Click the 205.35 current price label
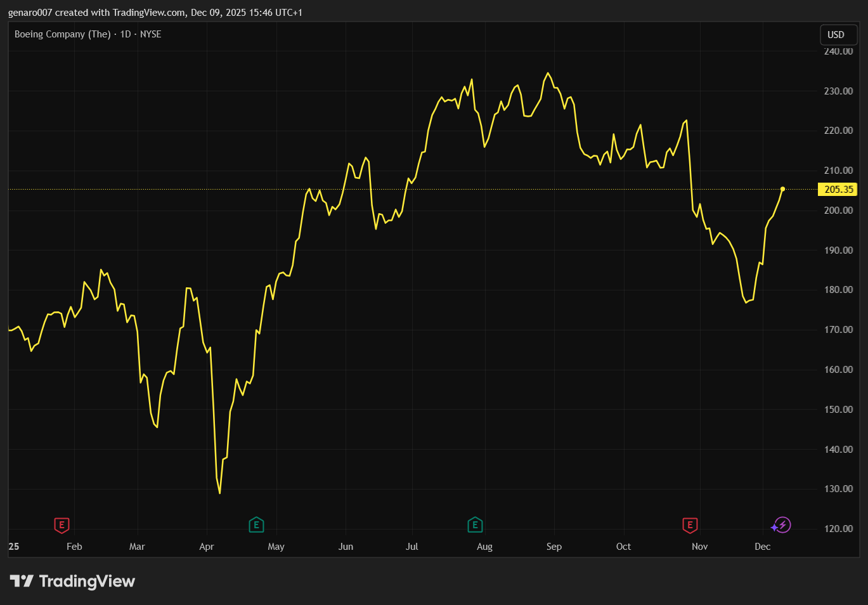The height and width of the screenshot is (605, 868). (x=838, y=190)
